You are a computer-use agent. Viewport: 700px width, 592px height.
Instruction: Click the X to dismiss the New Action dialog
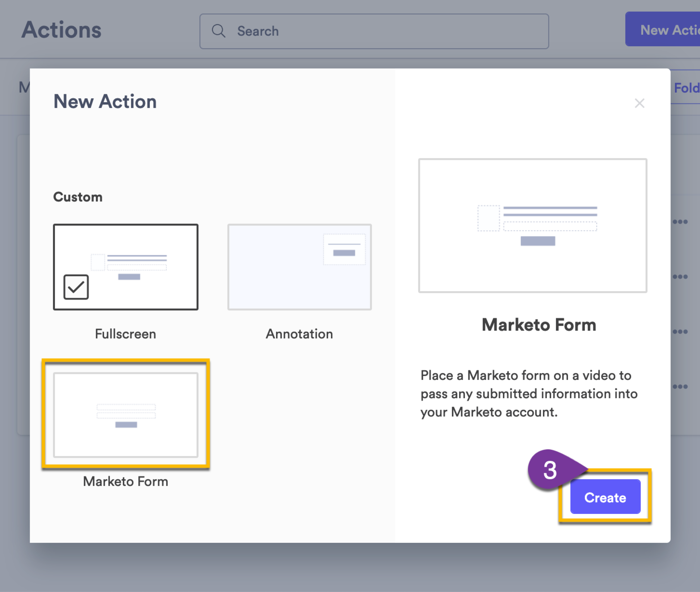(640, 103)
